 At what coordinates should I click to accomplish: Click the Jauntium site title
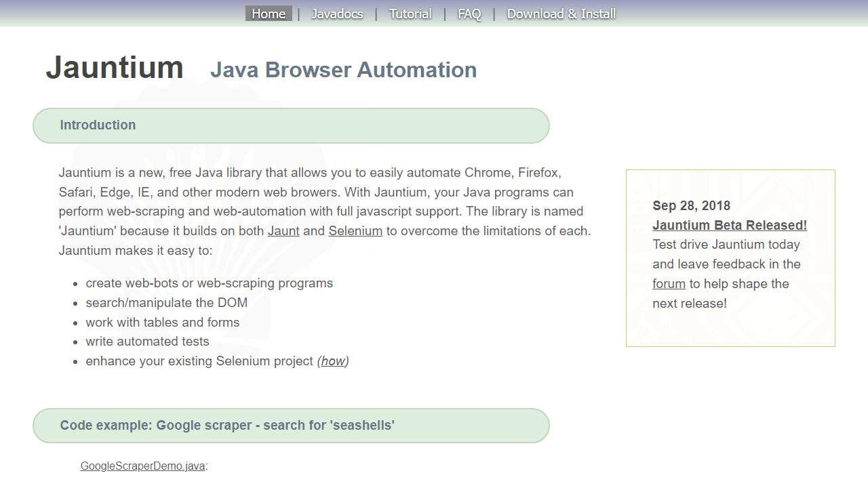pos(115,67)
